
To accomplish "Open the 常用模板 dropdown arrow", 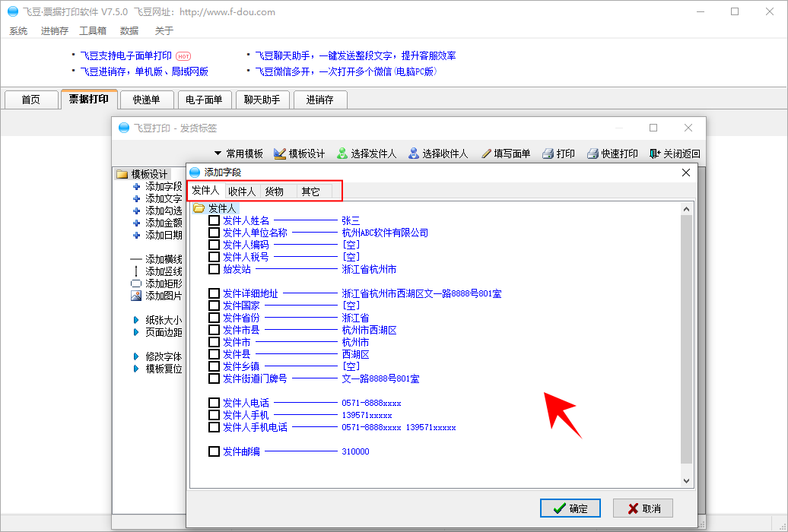I will pos(218,154).
